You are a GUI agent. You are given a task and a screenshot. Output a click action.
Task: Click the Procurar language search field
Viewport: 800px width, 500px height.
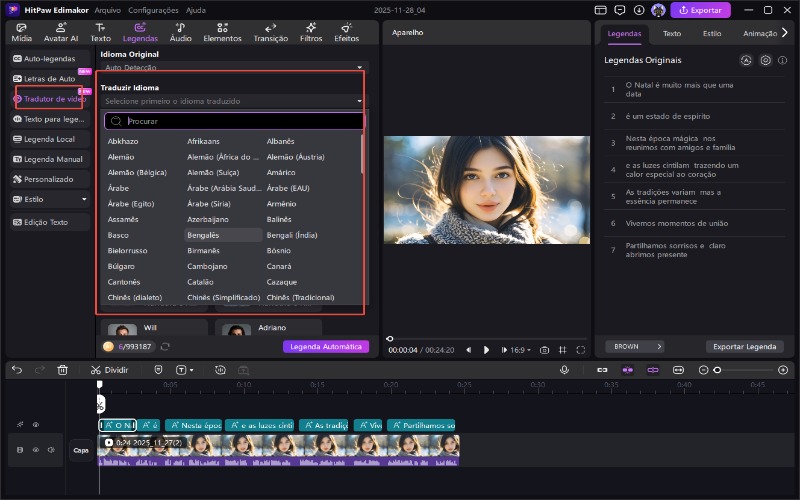[x=240, y=121]
